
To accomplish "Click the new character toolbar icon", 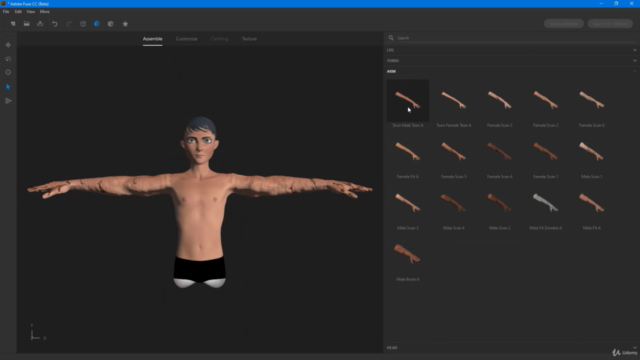I will (x=13, y=24).
